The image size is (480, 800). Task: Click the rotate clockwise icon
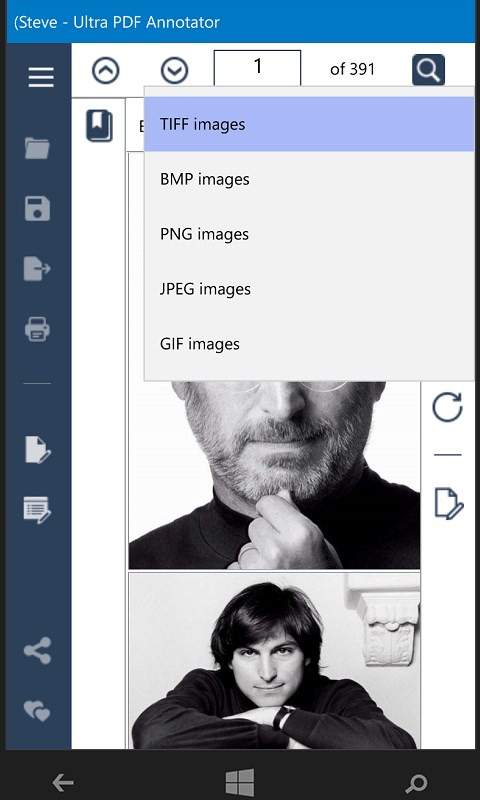point(447,407)
